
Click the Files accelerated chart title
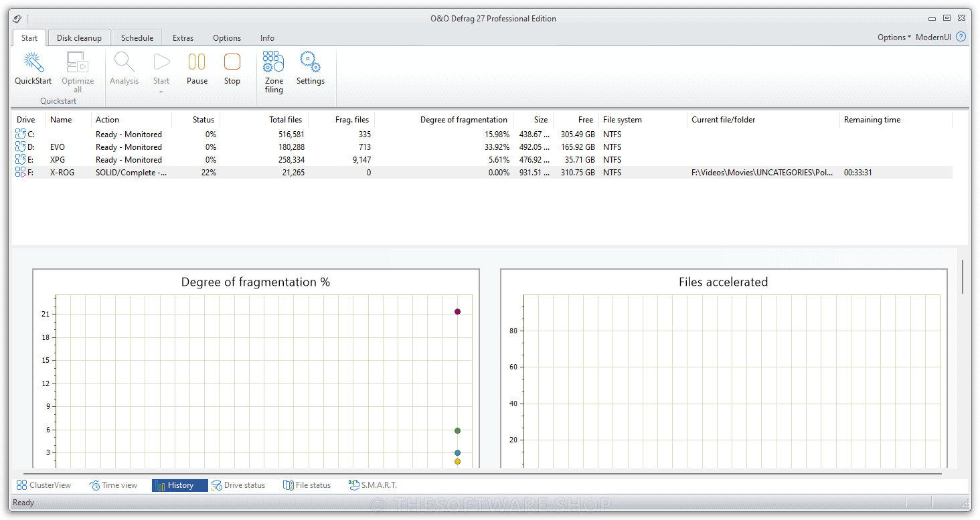click(723, 282)
